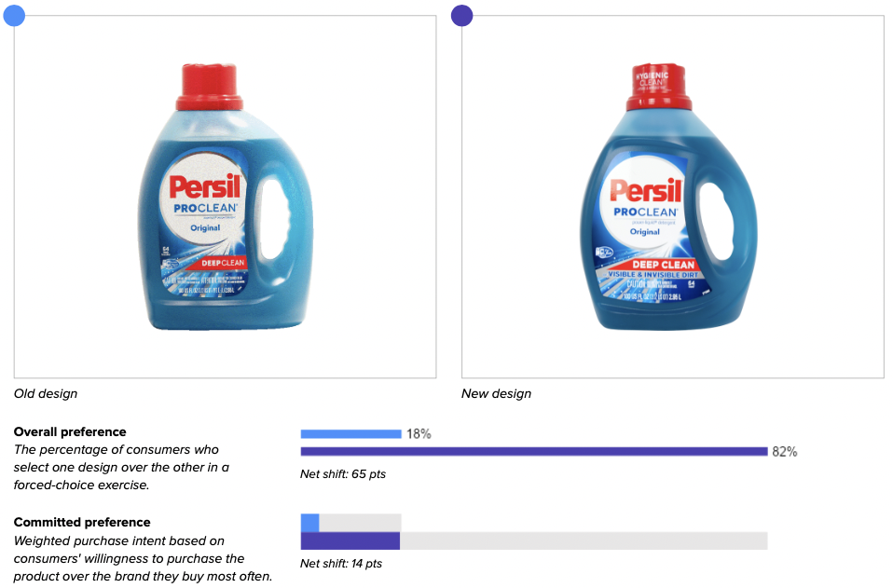893x588 pixels.
Task: Click the Persil logo on old design
Action: click(206, 186)
